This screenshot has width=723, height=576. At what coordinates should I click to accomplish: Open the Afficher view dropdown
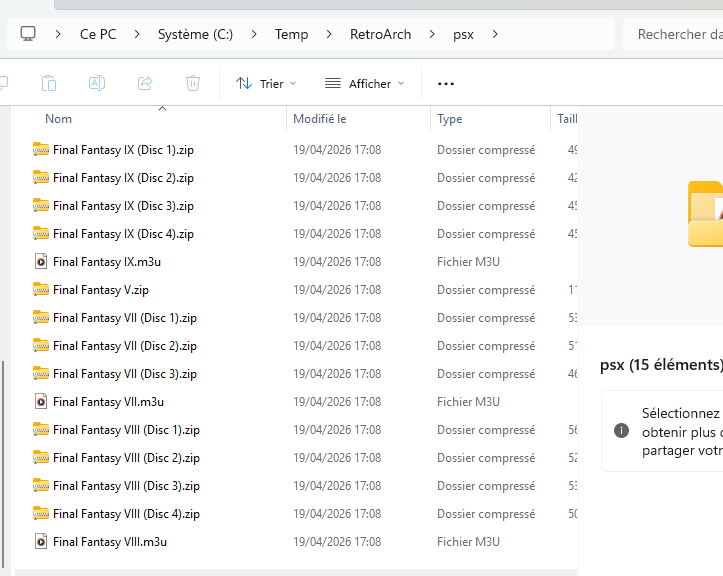pyautogui.click(x=364, y=83)
